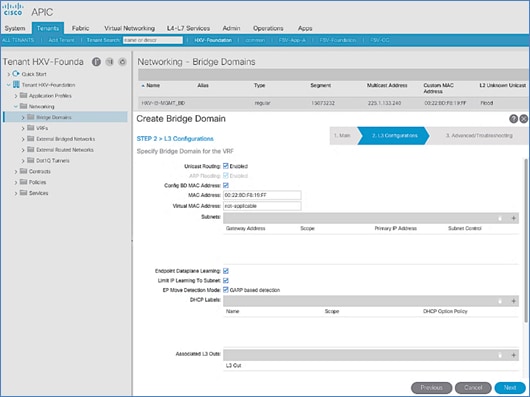Screen dimensions: 530x397
Task: Go to step 3 Advanced/Troubleshooting
Action: tap(479, 135)
